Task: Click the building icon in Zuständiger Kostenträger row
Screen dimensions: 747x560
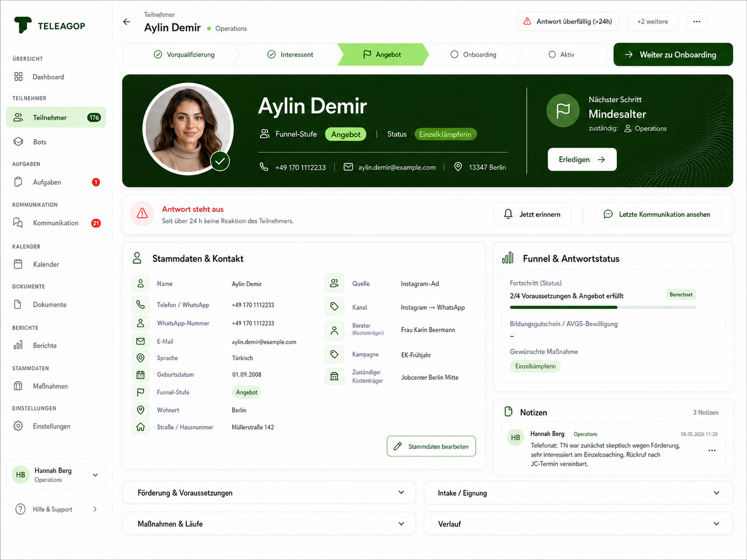Action: tap(334, 376)
